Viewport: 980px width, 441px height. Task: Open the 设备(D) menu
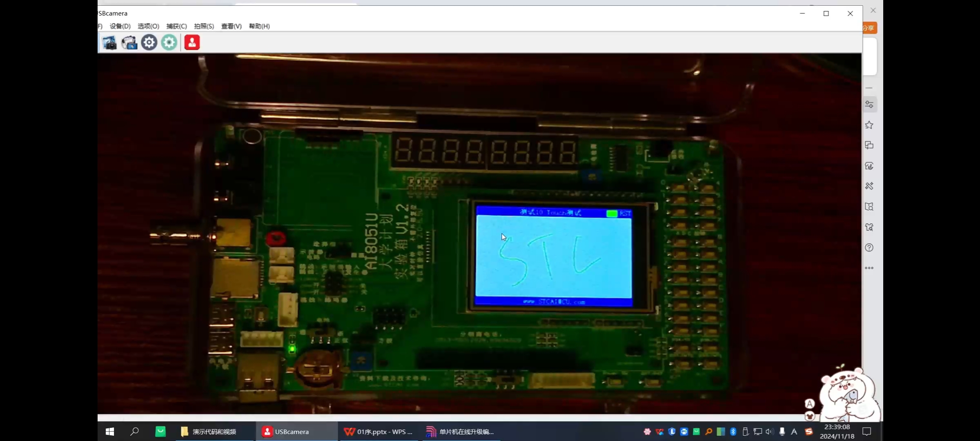[120, 26]
